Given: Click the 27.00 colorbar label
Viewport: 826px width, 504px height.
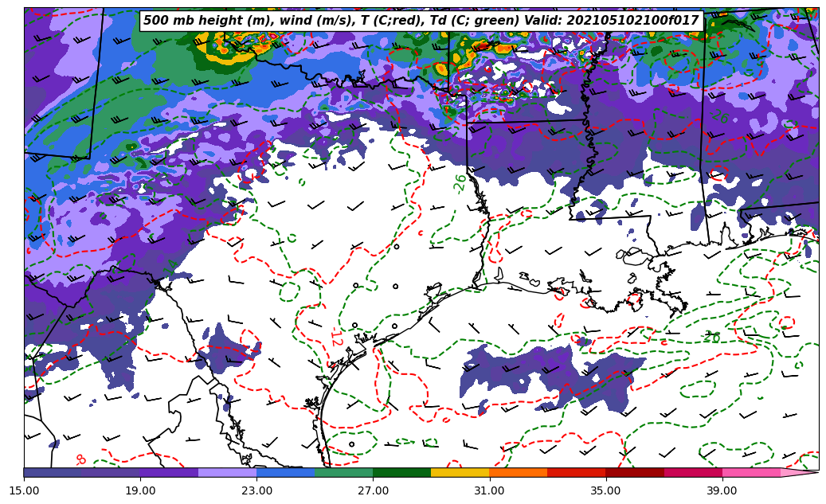Looking at the screenshot, I should click(373, 490).
